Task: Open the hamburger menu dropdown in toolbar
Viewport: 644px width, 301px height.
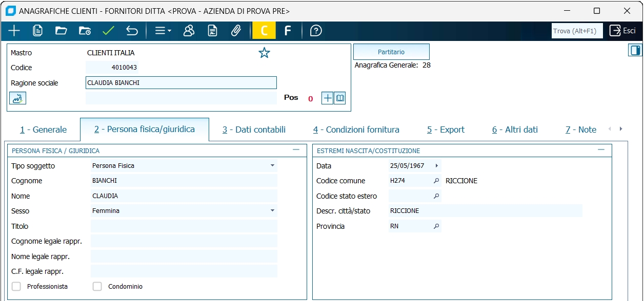Action: tap(163, 31)
